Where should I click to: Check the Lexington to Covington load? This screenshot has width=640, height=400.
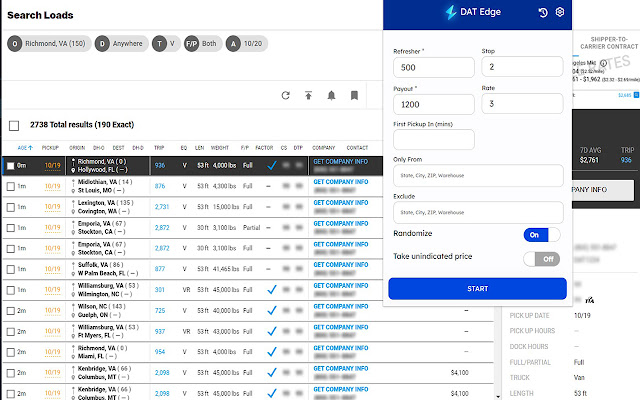pos(11,207)
